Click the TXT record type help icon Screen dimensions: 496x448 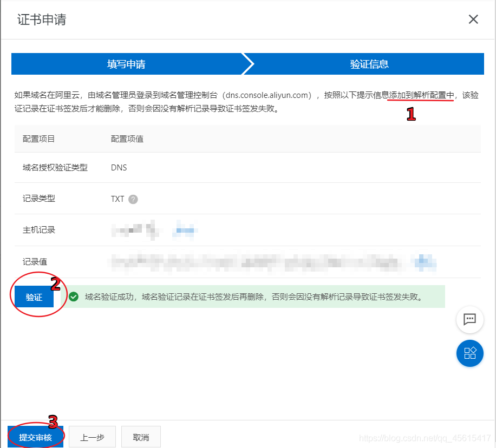(133, 199)
